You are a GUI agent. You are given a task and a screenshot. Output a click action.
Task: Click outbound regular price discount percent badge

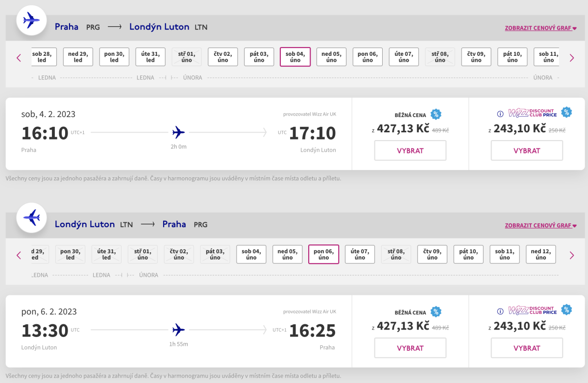(436, 115)
